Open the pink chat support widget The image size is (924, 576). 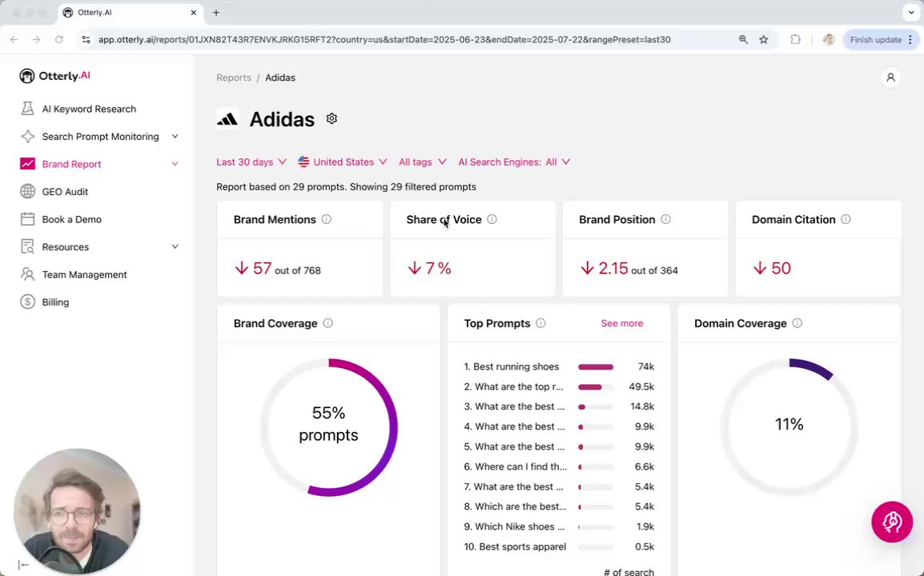(x=891, y=522)
